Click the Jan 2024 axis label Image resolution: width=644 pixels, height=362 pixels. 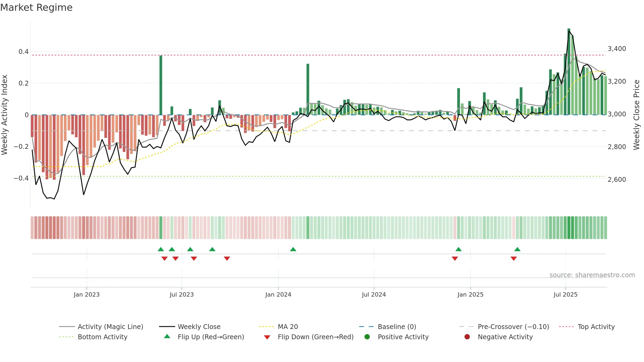click(278, 294)
